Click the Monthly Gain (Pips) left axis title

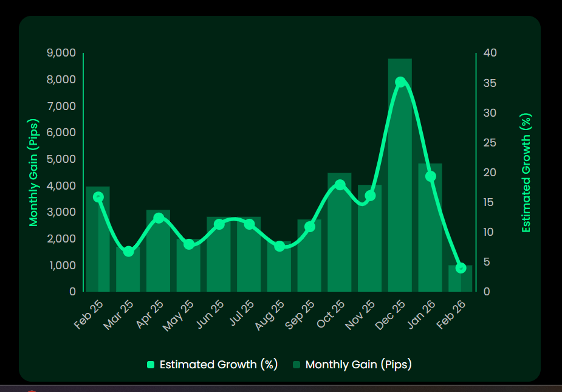[x=33, y=172]
